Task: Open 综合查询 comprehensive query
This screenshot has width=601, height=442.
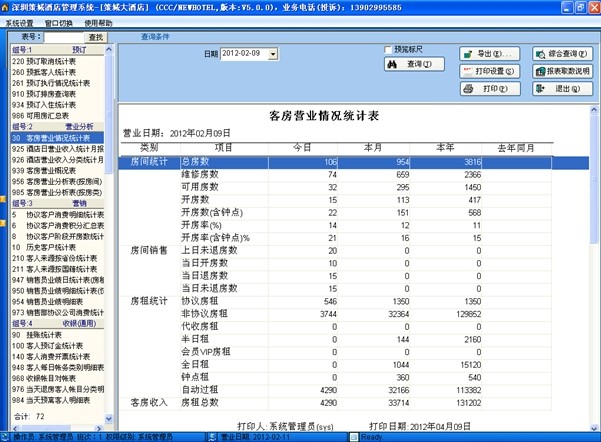Action: click(x=563, y=54)
